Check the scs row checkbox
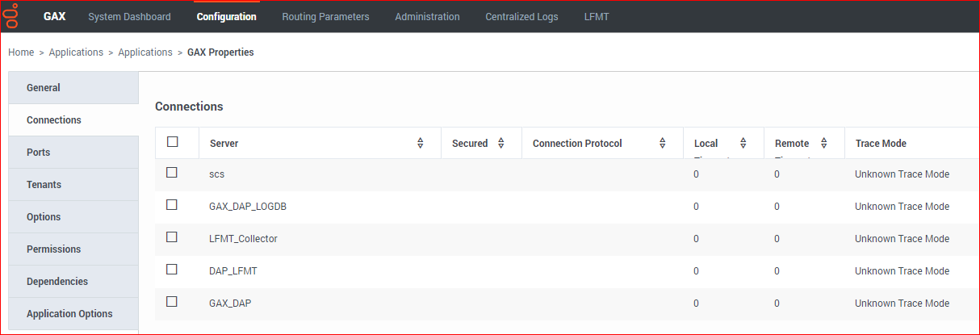Image resolution: width=980 pixels, height=335 pixels. click(172, 173)
